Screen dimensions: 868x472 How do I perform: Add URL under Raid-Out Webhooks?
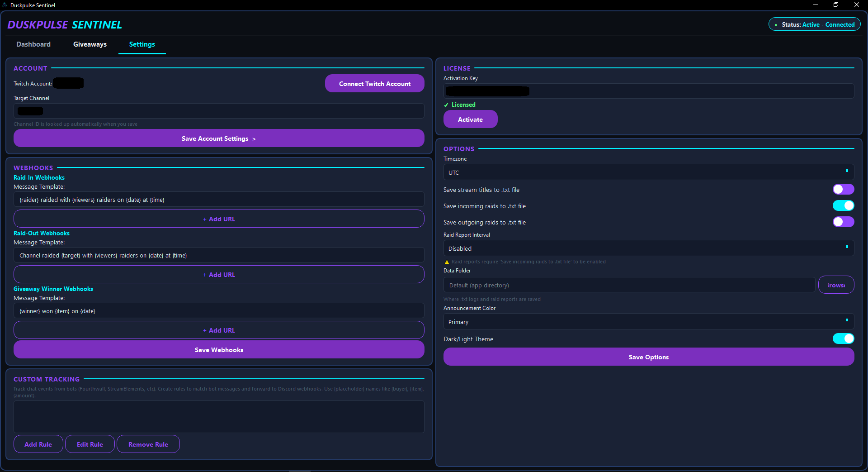(x=219, y=275)
